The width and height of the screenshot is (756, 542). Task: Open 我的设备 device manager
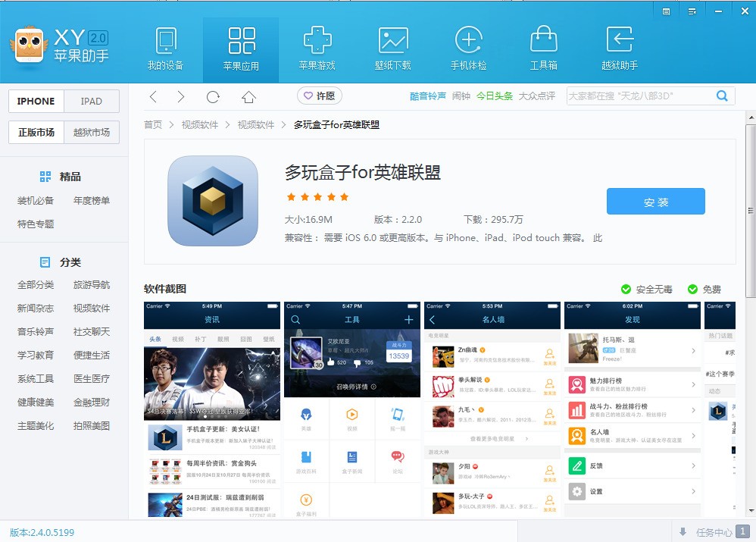click(x=167, y=49)
